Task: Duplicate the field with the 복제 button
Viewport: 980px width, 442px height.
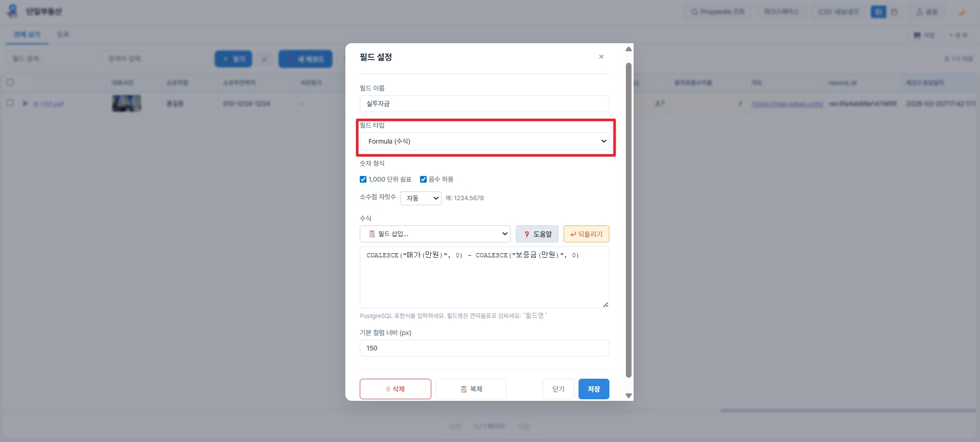Action: click(x=471, y=389)
